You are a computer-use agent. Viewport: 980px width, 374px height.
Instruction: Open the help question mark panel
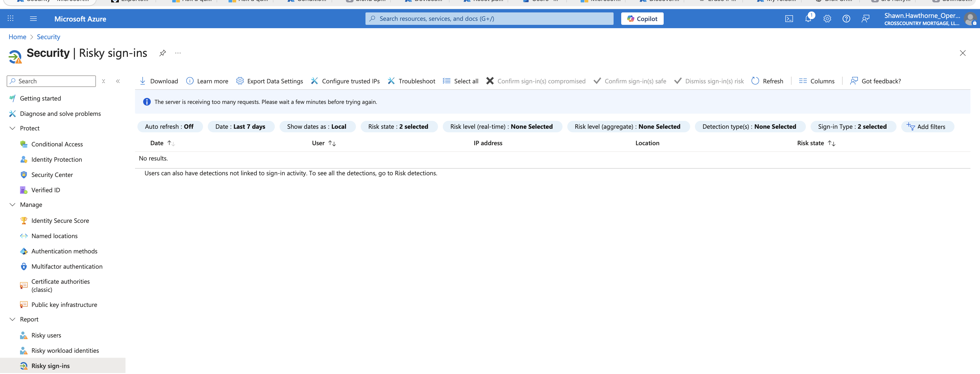pyautogui.click(x=846, y=18)
